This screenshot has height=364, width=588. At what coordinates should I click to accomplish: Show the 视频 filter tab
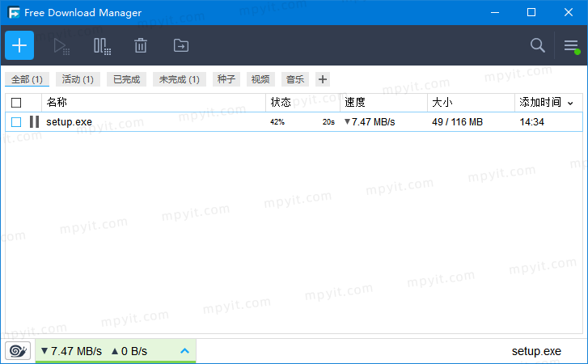[x=260, y=79]
